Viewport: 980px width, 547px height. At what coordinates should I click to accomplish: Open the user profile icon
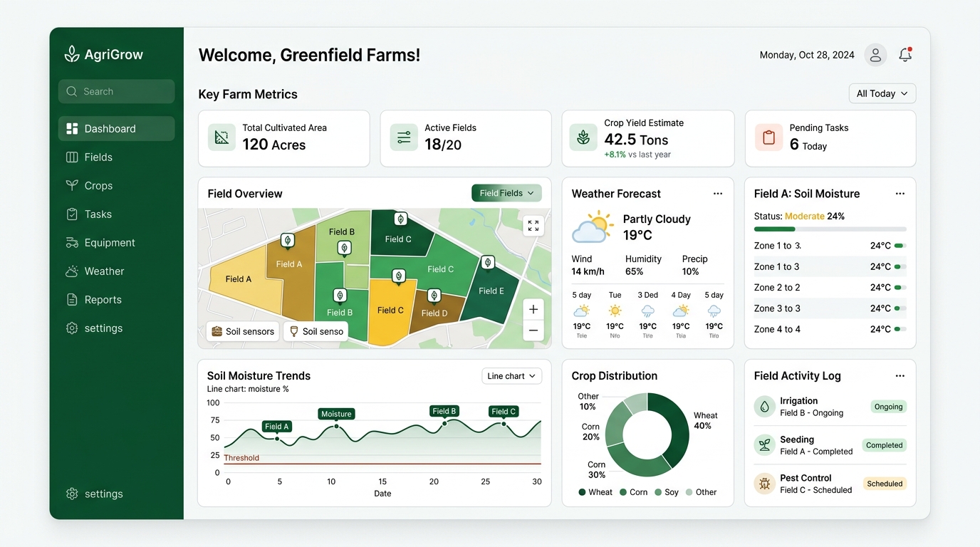coord(875,55)
